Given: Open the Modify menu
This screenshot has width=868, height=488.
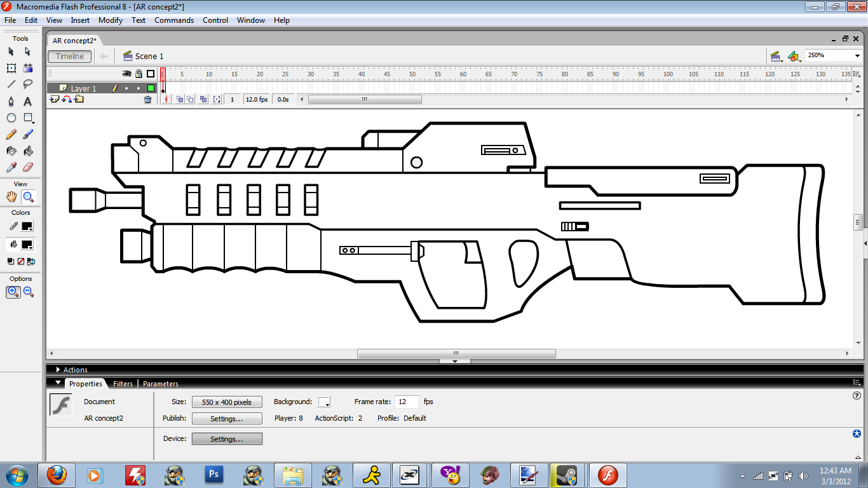Looking at the screenshot, I should point(110,20).
